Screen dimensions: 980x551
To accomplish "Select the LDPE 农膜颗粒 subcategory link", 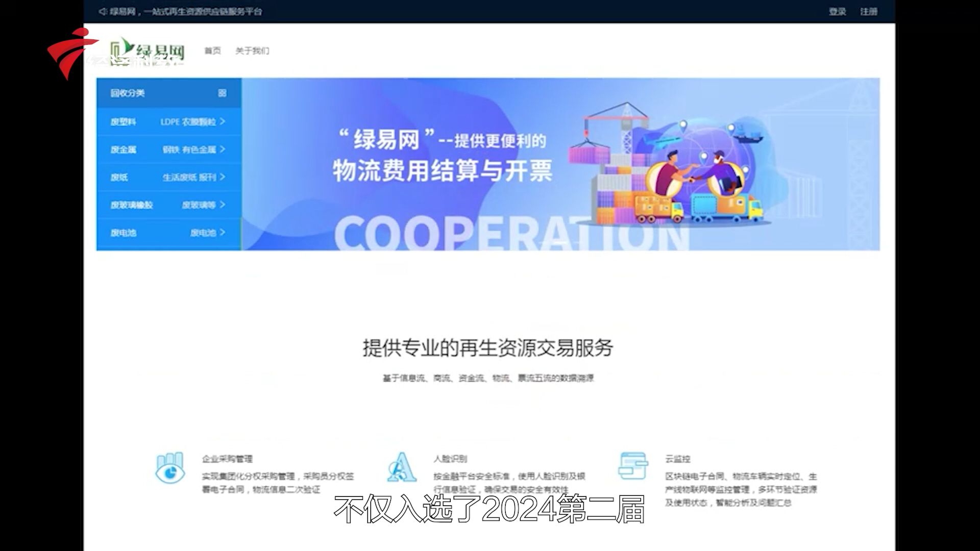I will [188, 121].
